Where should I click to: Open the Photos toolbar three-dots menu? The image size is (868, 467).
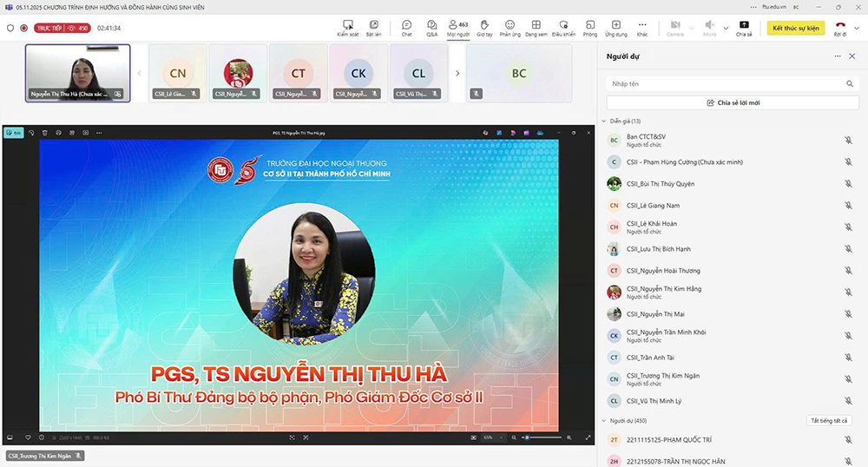coord(99,133)
